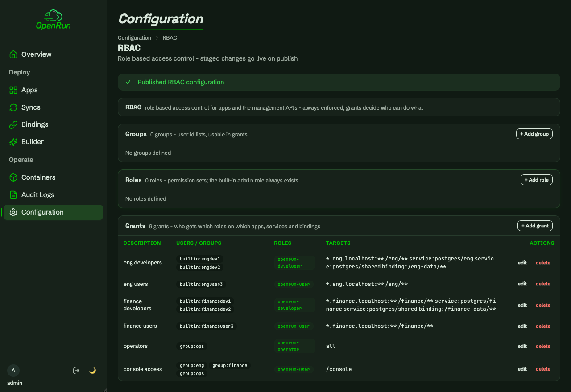Screen dimensions: 571x392
Task: Edit the console access grant
Action: click(522, 369)
